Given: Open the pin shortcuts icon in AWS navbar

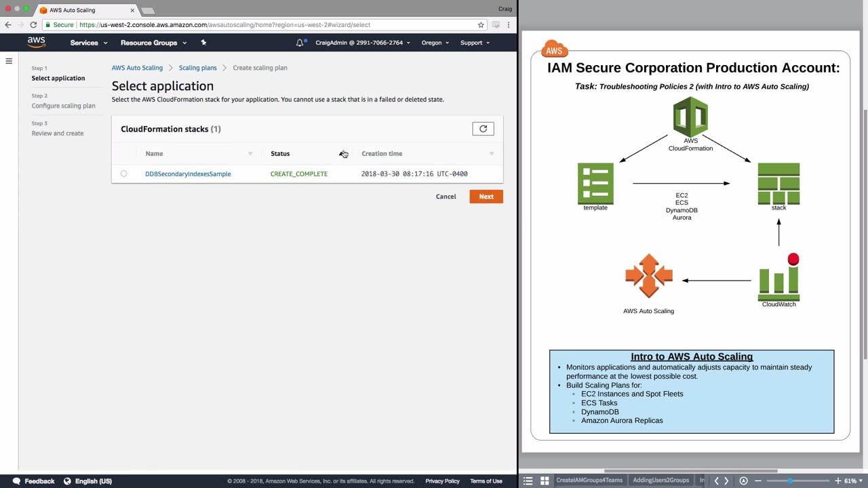Looking at the screenshot, I should click(203, 43).
